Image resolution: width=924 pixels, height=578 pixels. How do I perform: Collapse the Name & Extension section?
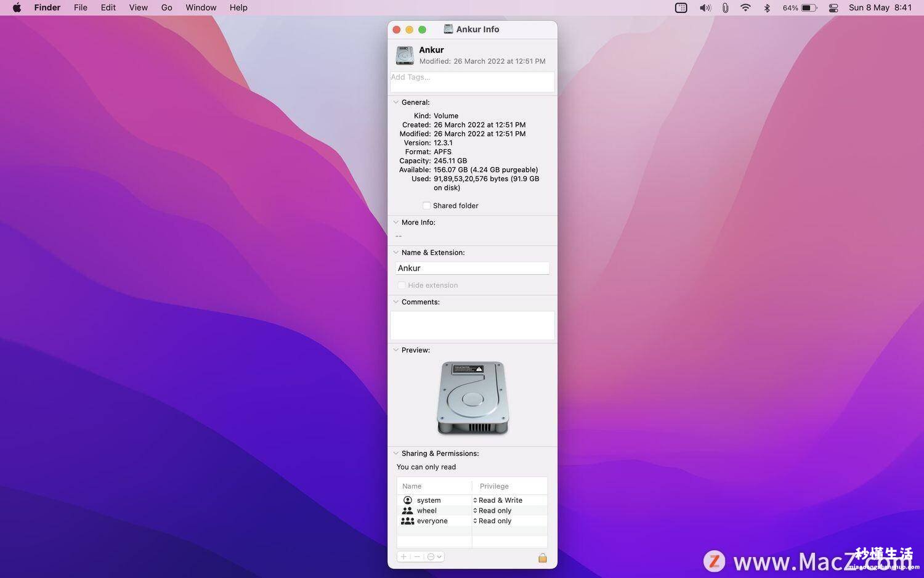(x=396, y=253)
